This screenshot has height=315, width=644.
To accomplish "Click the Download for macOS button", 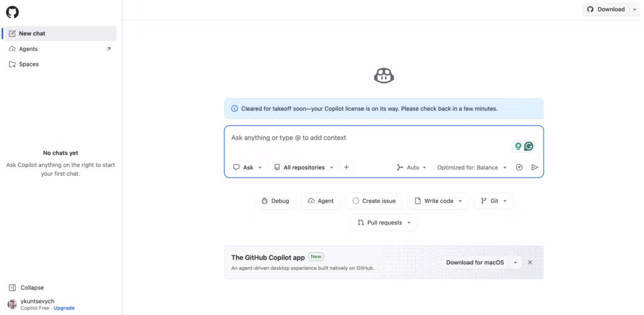I will [475, 262].
